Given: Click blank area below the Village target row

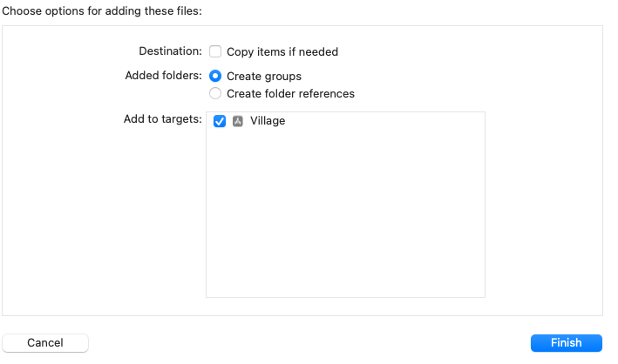Looking at the screenshot, I should pos(345,212).
